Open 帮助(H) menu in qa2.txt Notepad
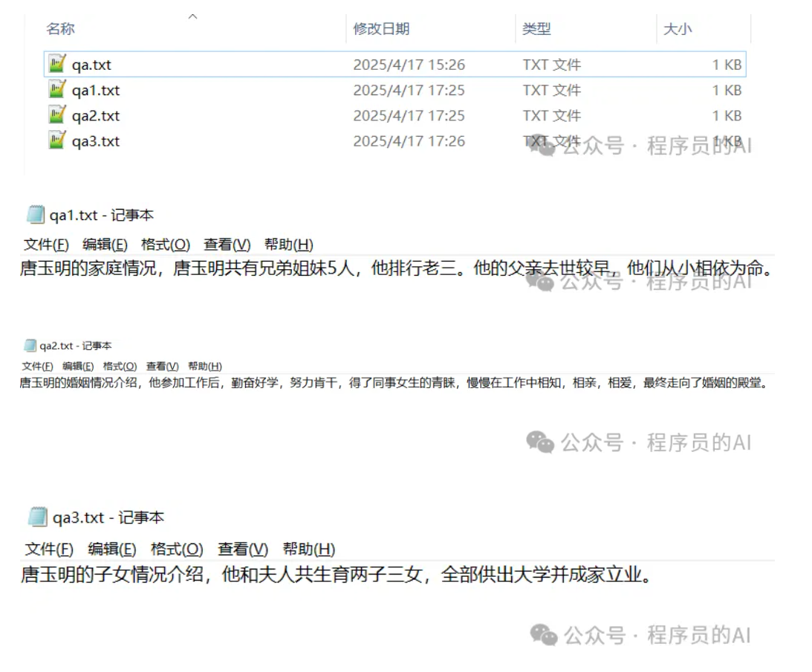This screenshot has height=672, width=812. (205, 366)
